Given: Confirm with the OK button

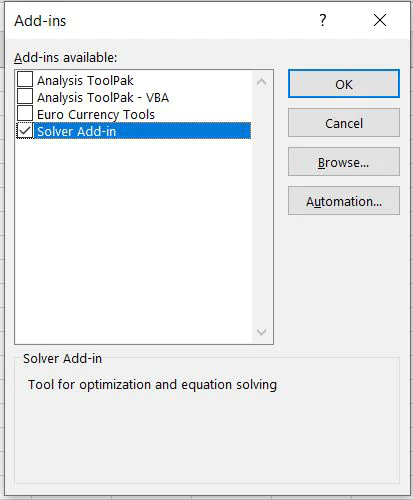Looking at the screenshot, I should click(344, 84).
